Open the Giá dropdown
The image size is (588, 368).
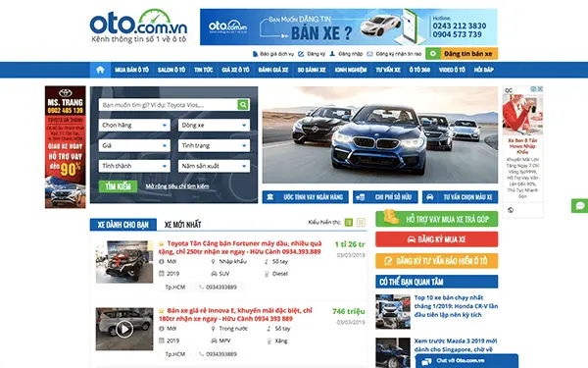(x=134, y=145)
